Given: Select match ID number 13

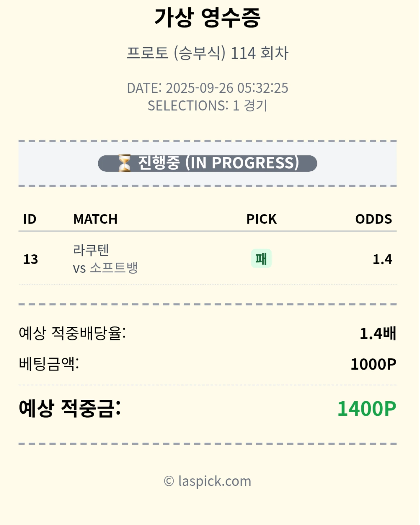Looking at the screenshot, I should click(31, 259).
